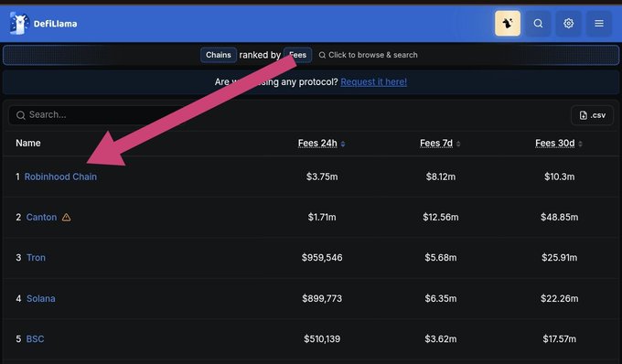The width and height of the screenshot is (622, 364).
Task: Click magnifier icon beside 'Click to browse'
Action: [322, 55]
